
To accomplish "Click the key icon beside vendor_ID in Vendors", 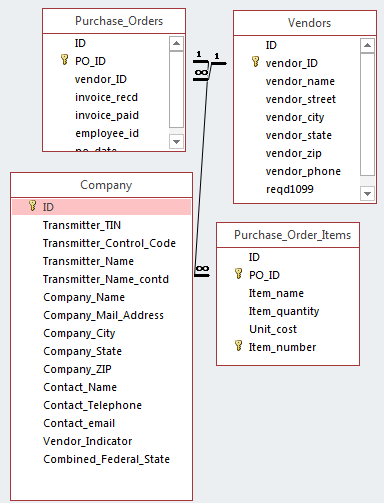I will 255,62.
